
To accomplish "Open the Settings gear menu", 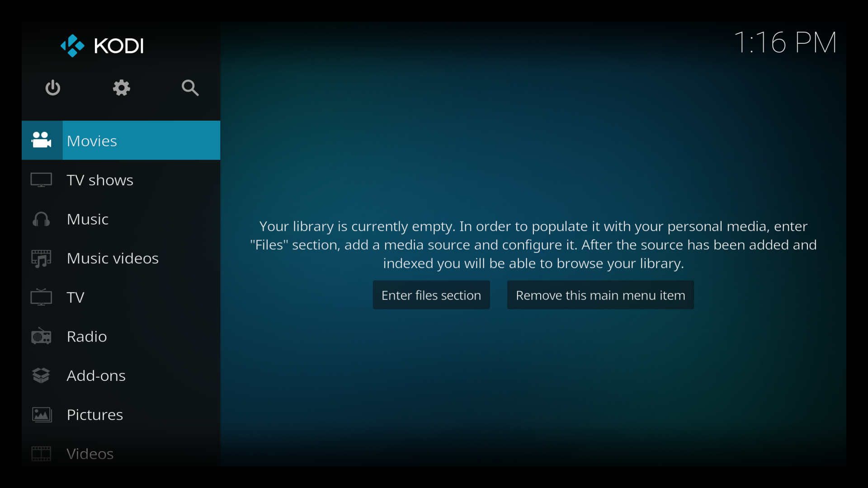I will point(121,88).
